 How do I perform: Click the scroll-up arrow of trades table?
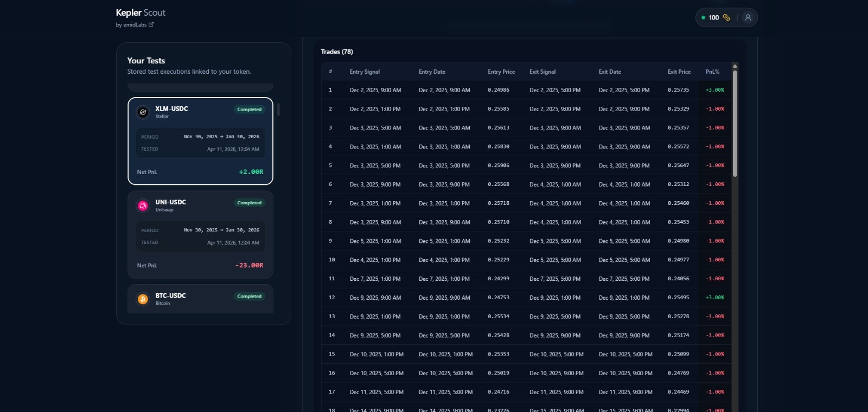735,66
